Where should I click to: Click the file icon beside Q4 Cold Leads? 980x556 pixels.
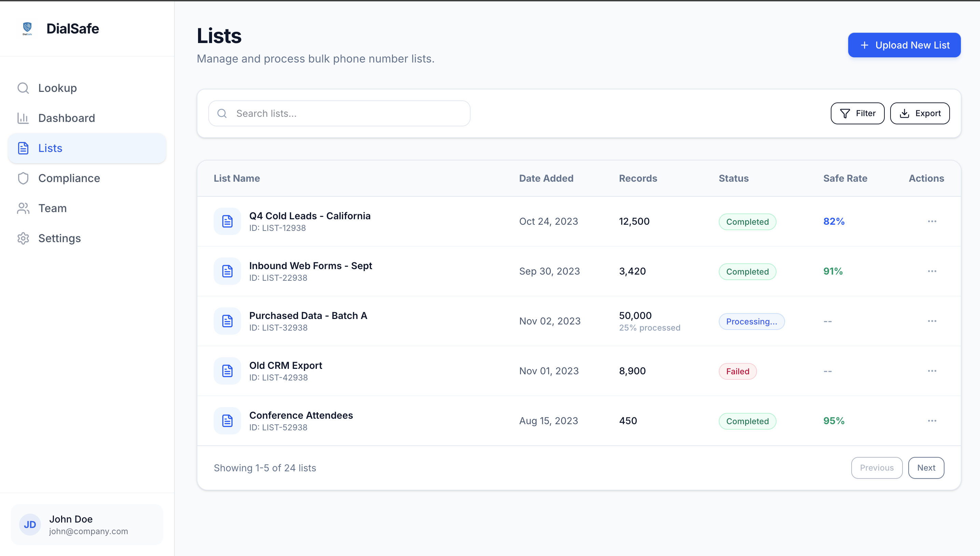(x=227, y=221)
